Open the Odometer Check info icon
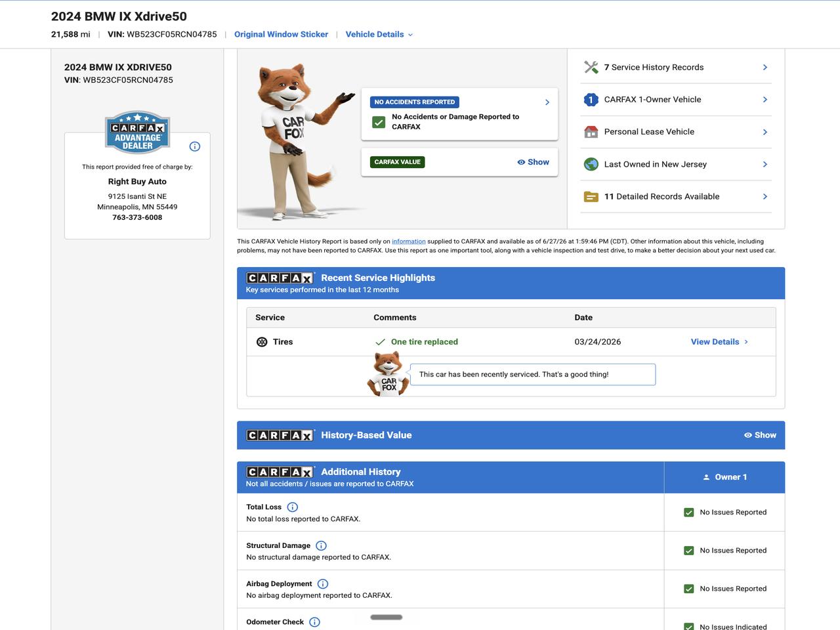 click(x=314, y=622)
